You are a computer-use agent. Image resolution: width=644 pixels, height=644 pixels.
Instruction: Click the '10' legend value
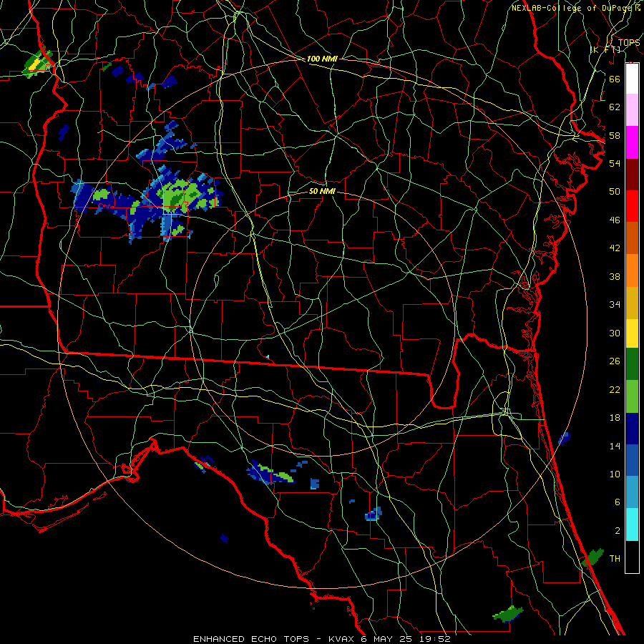click(615, 474)
